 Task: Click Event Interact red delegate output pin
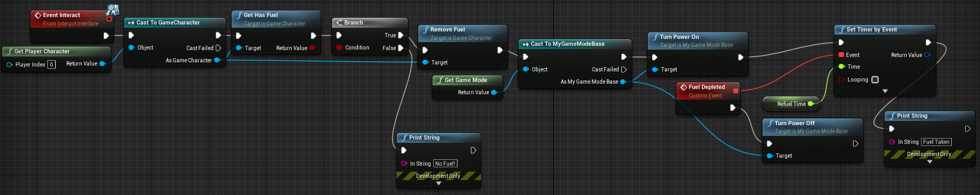[109, 19]
